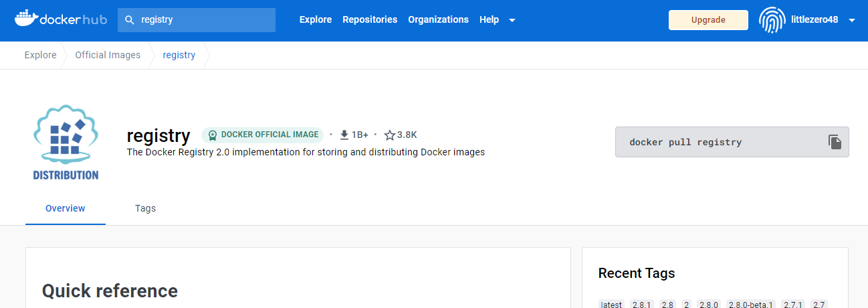
Task: Open littlezero48 account name
Action: pos(814,20)
